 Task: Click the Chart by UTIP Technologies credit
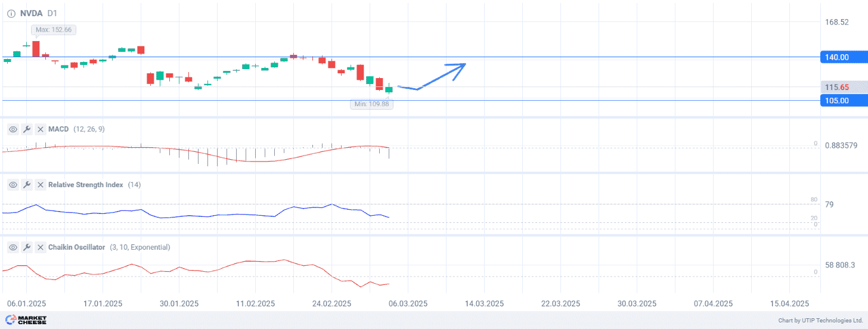820,321
